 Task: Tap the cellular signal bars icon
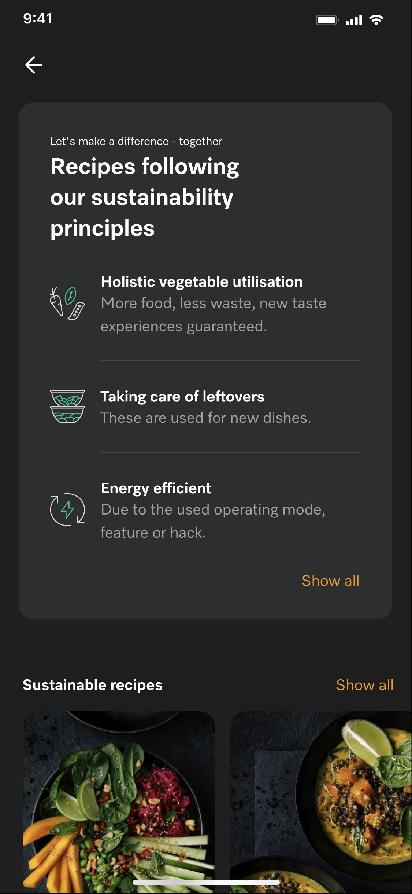354,21
